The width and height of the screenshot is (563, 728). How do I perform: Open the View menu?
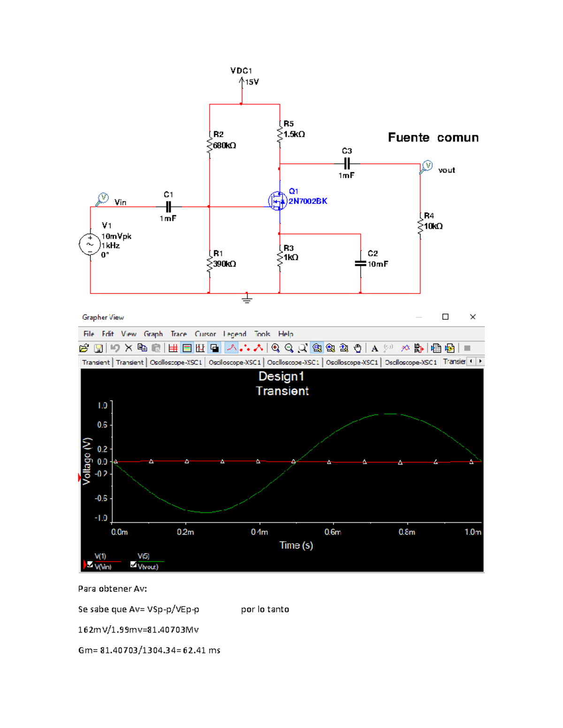129,334
